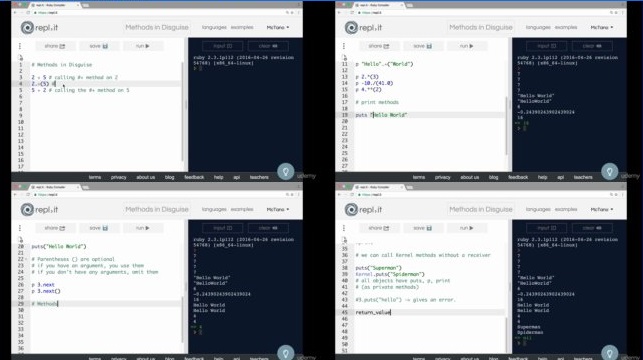
Task: Click the file icon above line 20 puts("Hello World")
Action: point(21,239)
